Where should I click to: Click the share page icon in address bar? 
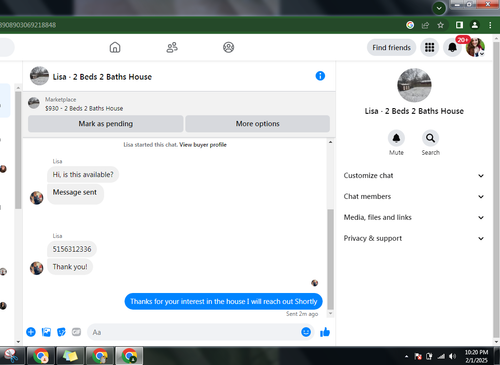pos(425,25)
